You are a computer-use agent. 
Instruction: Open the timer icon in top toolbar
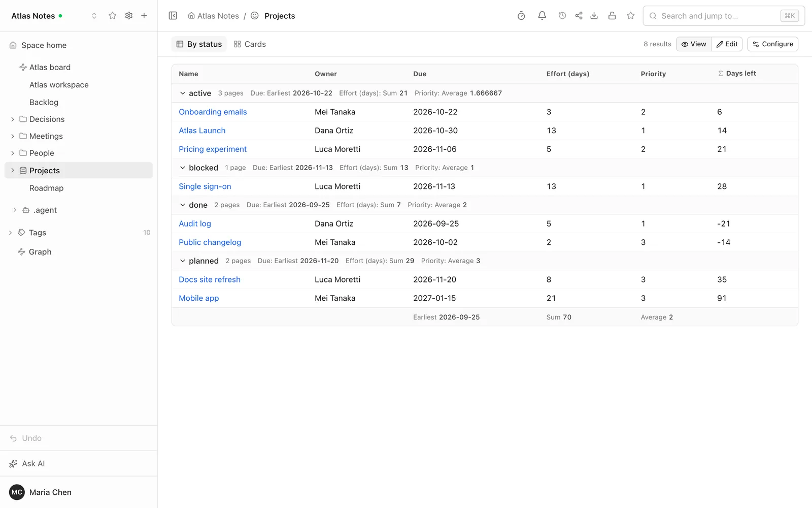521,16
